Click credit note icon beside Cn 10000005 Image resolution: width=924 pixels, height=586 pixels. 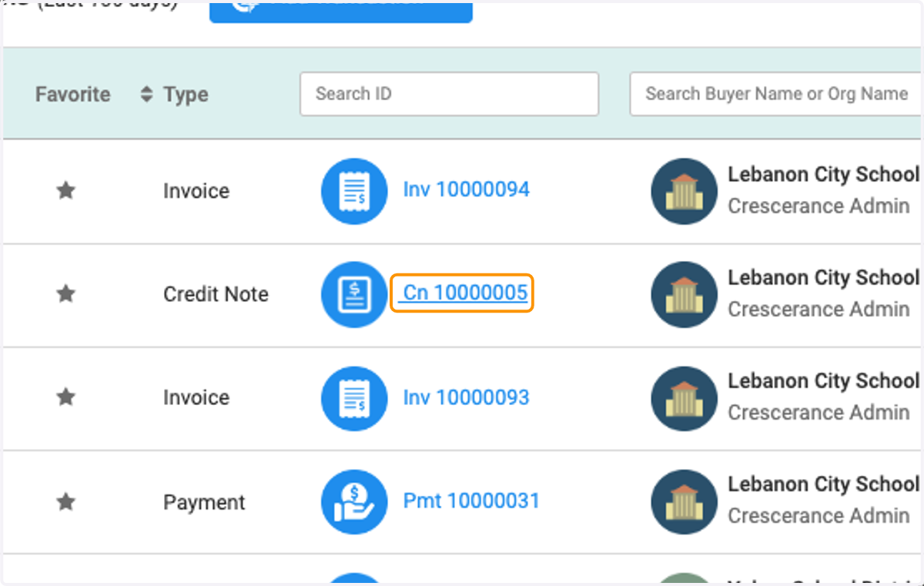[354, 294]
